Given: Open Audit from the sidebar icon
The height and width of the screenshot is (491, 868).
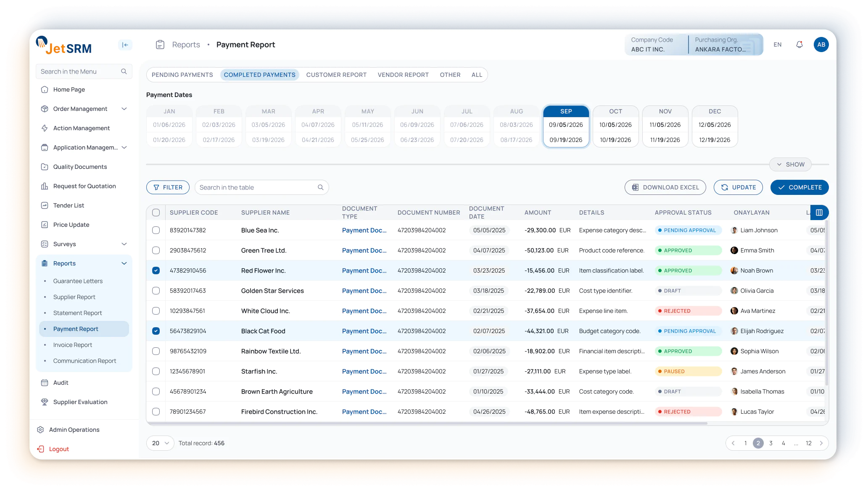Looking at the screenshot, I should 45,382.
